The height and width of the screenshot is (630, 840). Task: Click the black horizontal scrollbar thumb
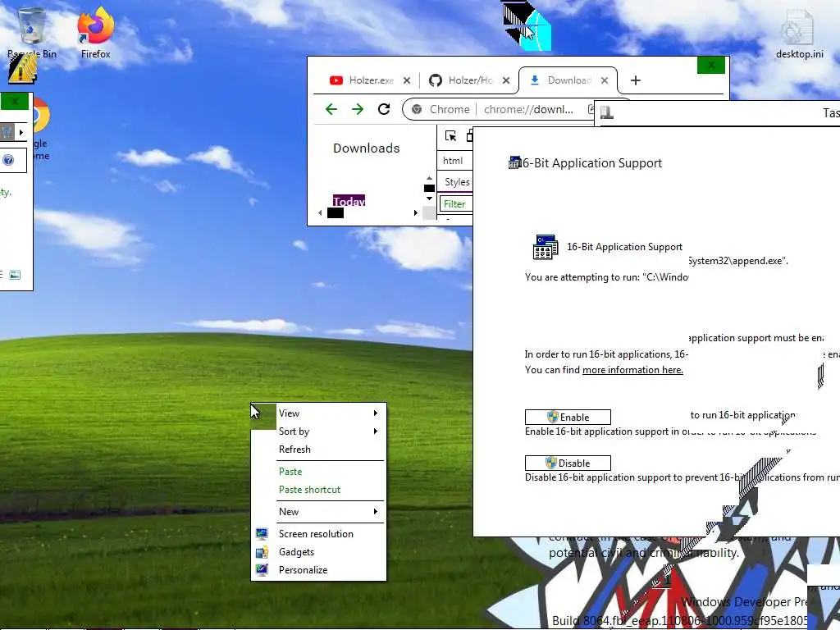(336, 212)
